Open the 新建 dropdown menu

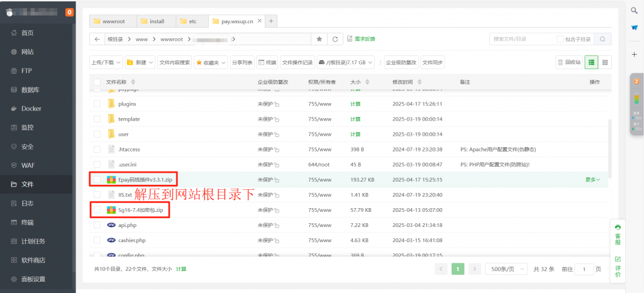(140, 62)
